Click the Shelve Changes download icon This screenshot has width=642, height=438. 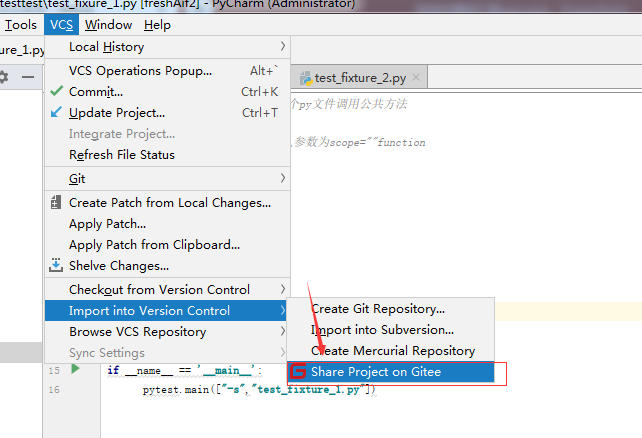coord(56,265)
